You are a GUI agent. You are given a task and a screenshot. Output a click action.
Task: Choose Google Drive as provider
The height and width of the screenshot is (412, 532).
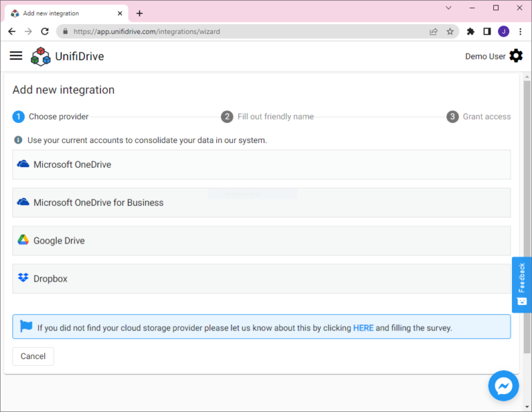[262, 240]
